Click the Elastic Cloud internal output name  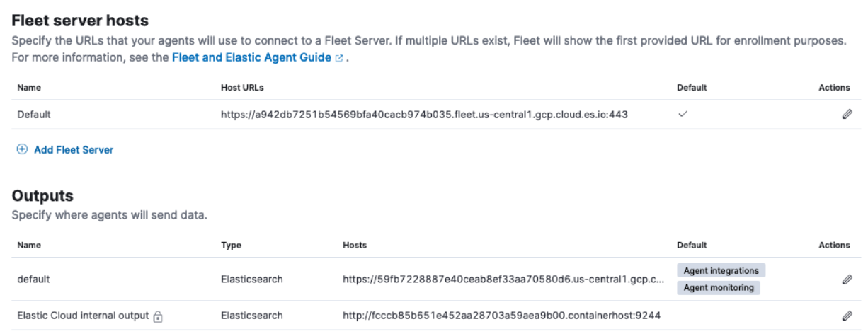pos(80,315)
